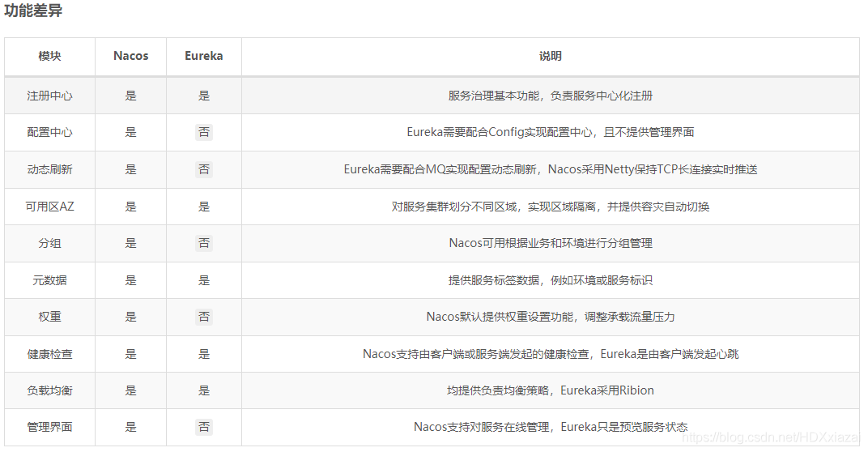Viewport: 868px width, 452px height.
Task: Click the 可用区AZ row label
Action: [x=50, y=207]
